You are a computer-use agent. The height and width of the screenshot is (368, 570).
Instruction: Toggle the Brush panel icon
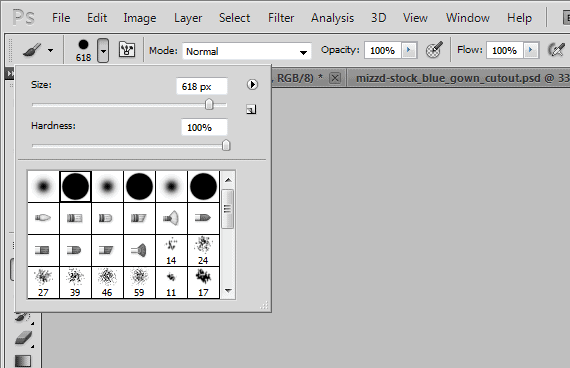[127, 49]
